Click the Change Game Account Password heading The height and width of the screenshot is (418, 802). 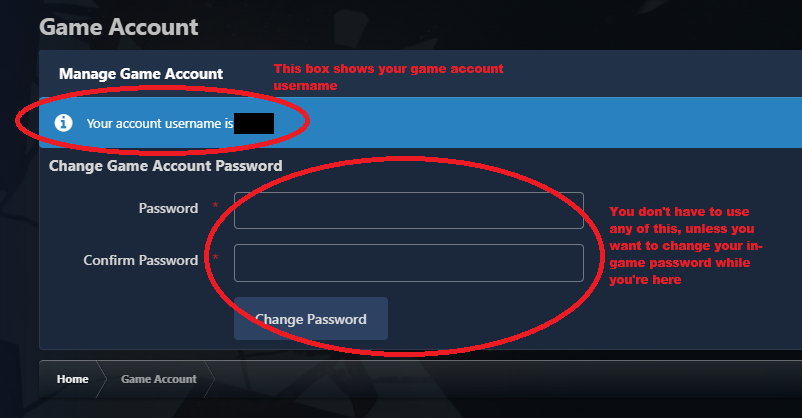click(166, 166)
